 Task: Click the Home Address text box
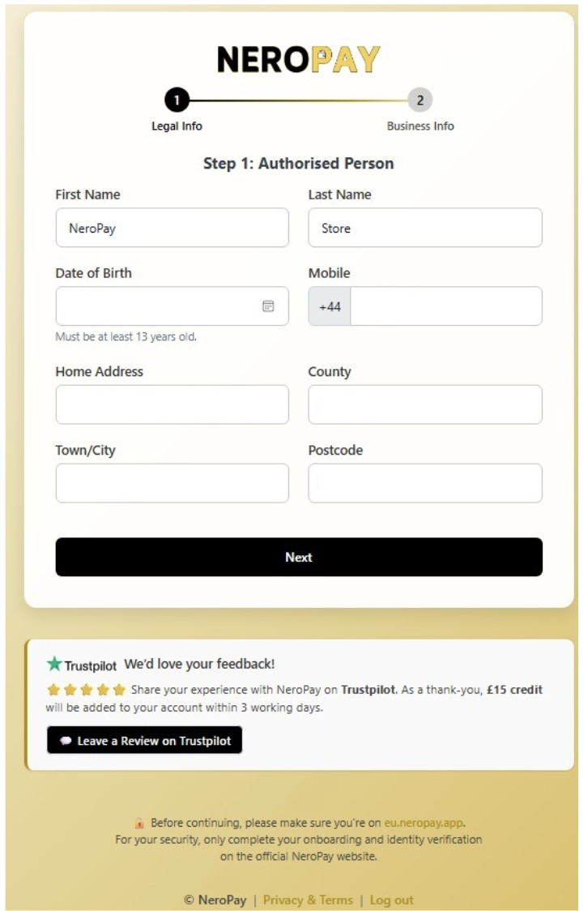172,404
